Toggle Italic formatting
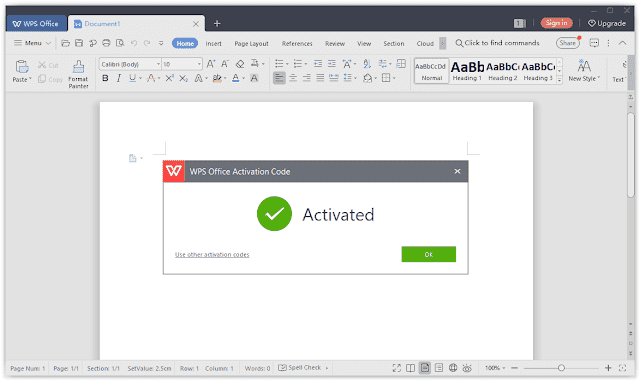This screenshot has width=640, height=381. click(119, 78)
